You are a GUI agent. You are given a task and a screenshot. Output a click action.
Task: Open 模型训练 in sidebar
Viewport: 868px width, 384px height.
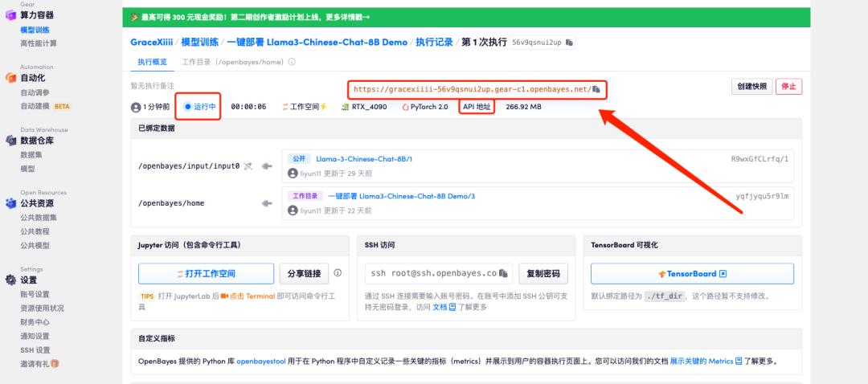pos(34,30)
